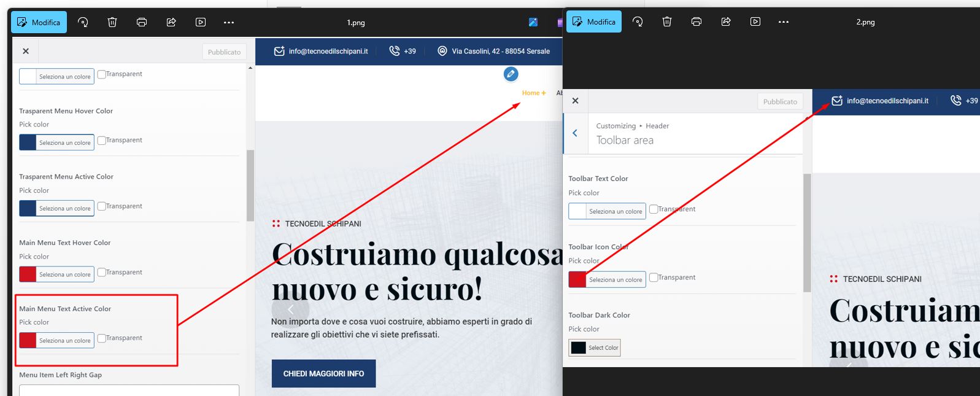The image size is (980, 396).
Task: Rotate the image in the 1.png window
Action: click(83, 22)
